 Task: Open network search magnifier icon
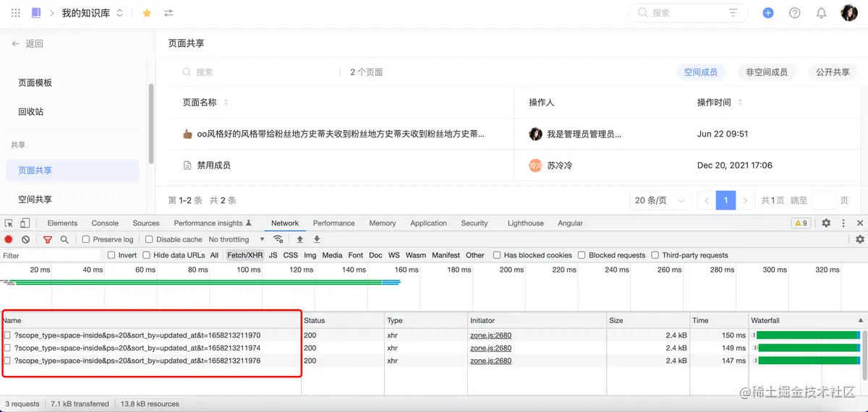coord(64,239)
